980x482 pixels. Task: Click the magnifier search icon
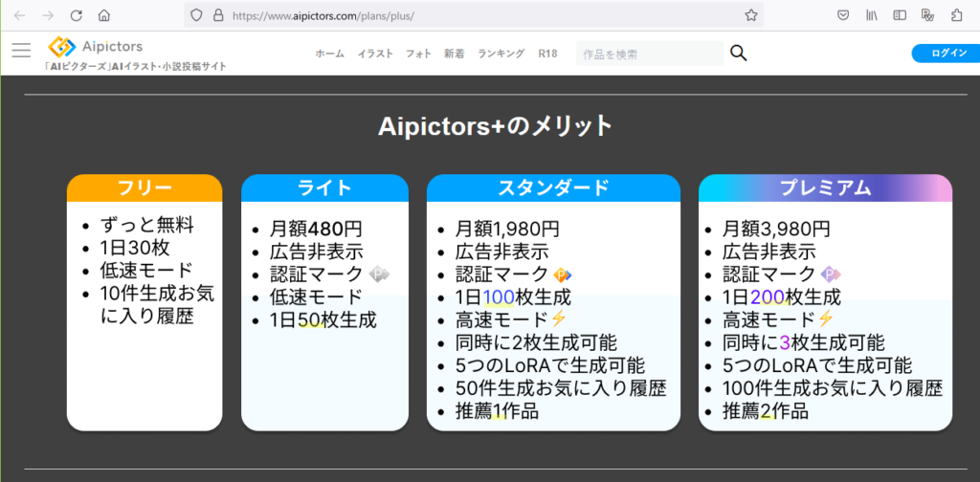tap(739, 54)
